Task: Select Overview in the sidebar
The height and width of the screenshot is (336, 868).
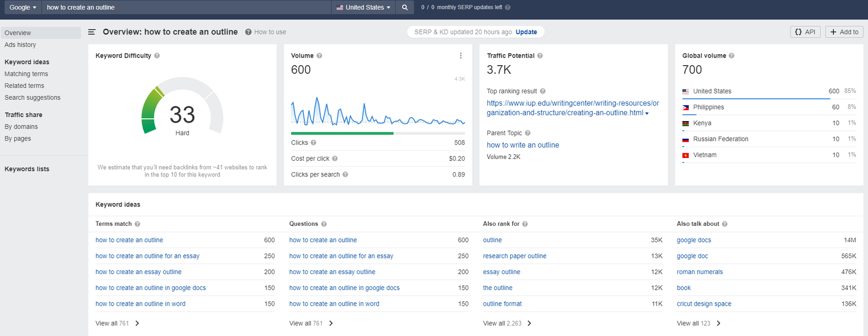Action: pos(41,33)
